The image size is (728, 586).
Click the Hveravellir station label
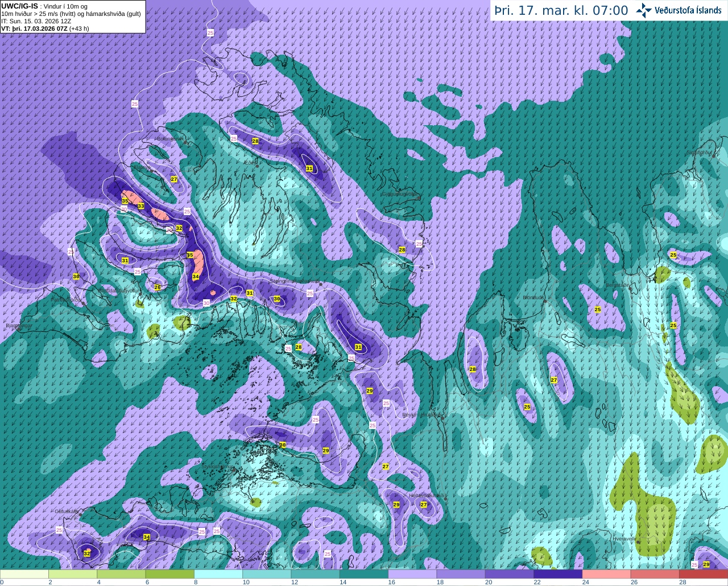[624, 538]
